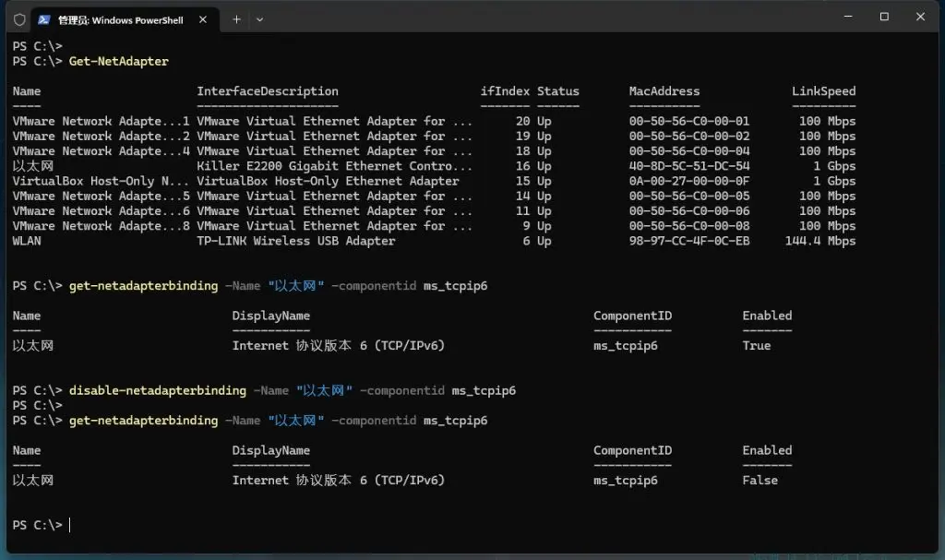Viewport: 945px width, 560px height.
Task: Close the terminal window
Action: pyautogui.click(x=924, y=17)
